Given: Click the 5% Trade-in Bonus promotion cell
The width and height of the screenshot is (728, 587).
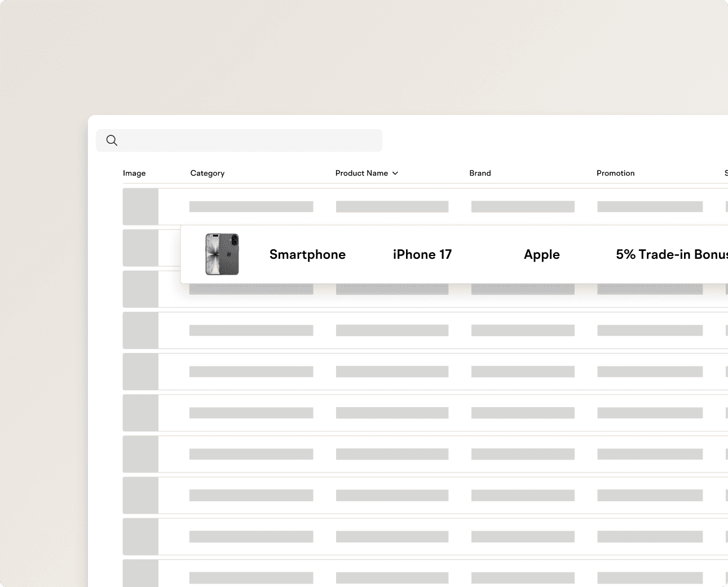Looking at the screenshot, I should (x=672, y=254).
